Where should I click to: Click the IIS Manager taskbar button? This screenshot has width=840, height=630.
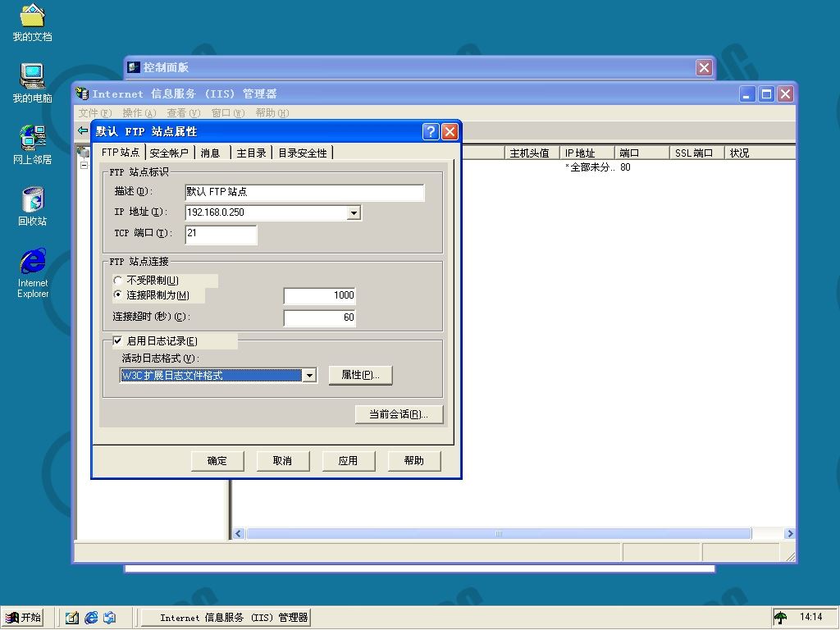[x=225, y=618]
